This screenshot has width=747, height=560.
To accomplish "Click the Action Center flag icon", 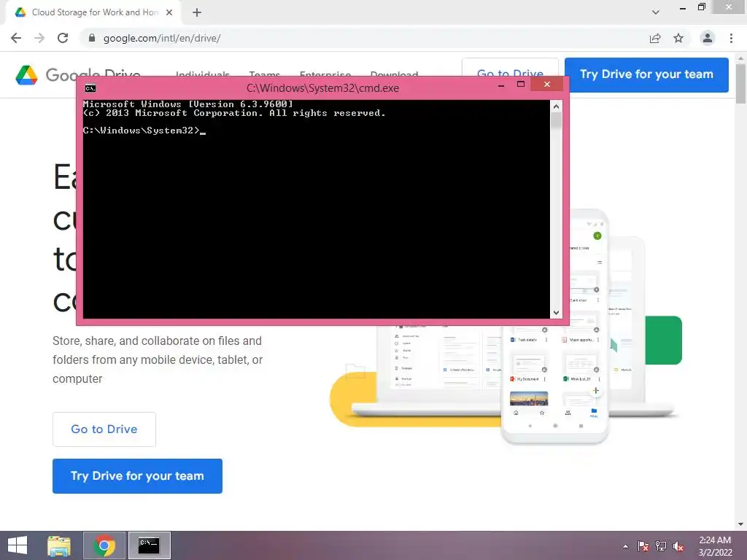I will [x=643, y=546].
